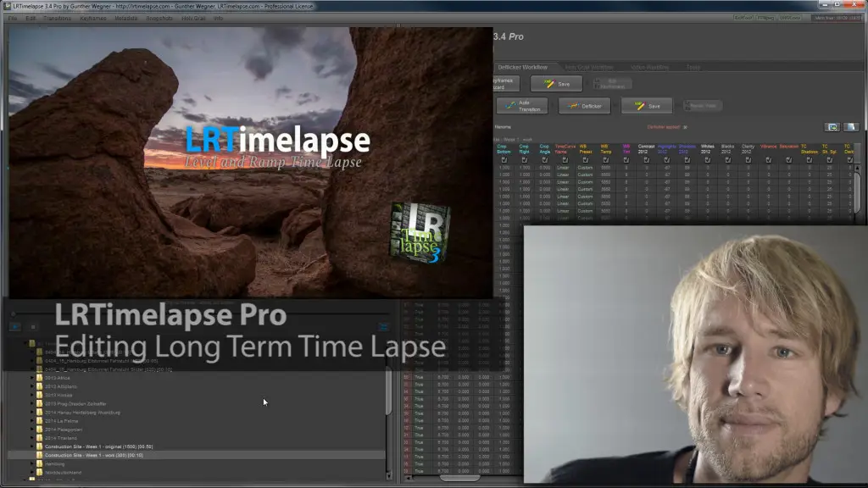Viewport: 868px width, 488px height.
Task: Toggle the Shadows 2012 column checkbox
Action: coord(687,160)
